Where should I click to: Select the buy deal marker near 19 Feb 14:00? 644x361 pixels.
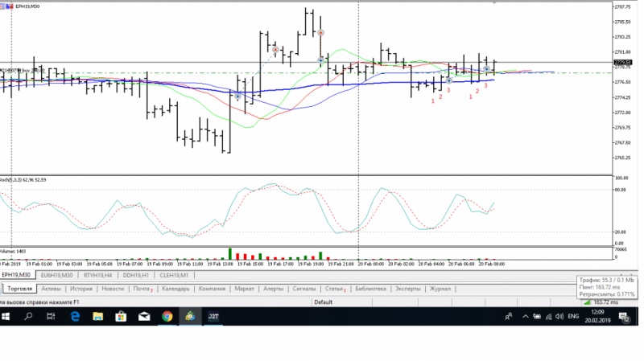(237, 96)
